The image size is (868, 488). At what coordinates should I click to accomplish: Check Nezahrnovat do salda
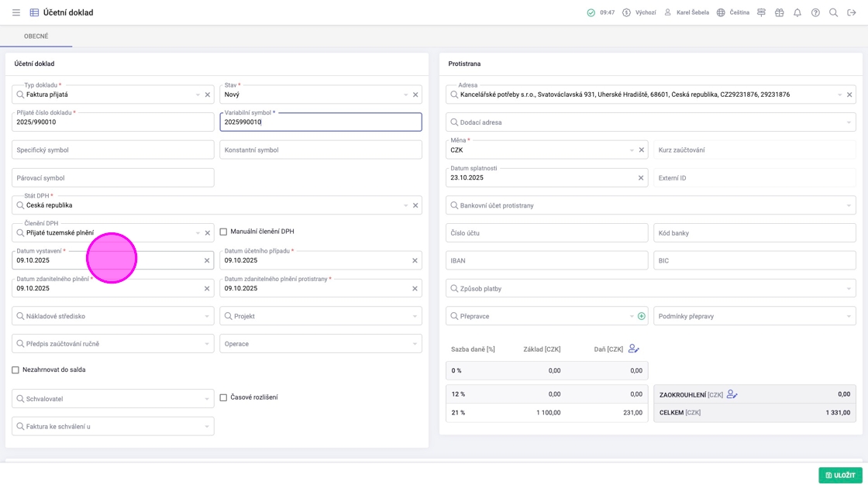15,370
